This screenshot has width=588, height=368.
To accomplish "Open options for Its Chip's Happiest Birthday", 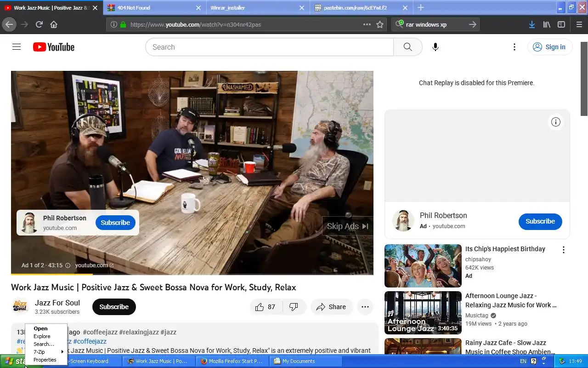I will click(564, 250).
